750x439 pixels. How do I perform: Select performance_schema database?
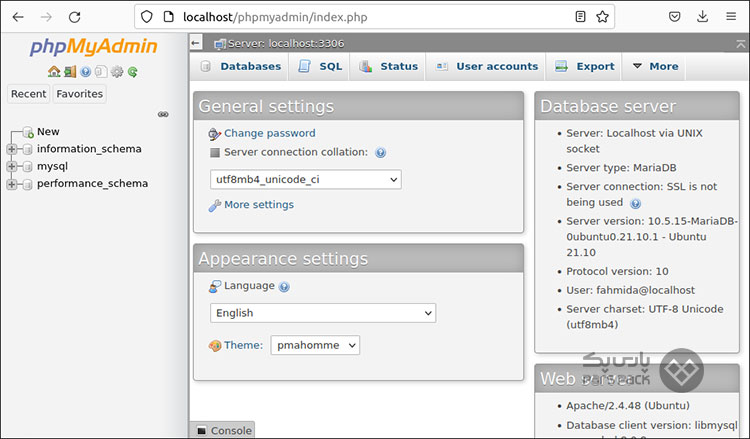coord(92,184)
